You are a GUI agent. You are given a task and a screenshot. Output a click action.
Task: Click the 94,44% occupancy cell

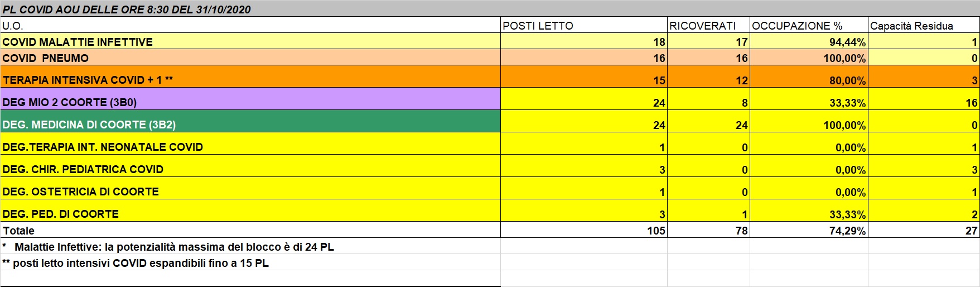[x=847, y=42]
